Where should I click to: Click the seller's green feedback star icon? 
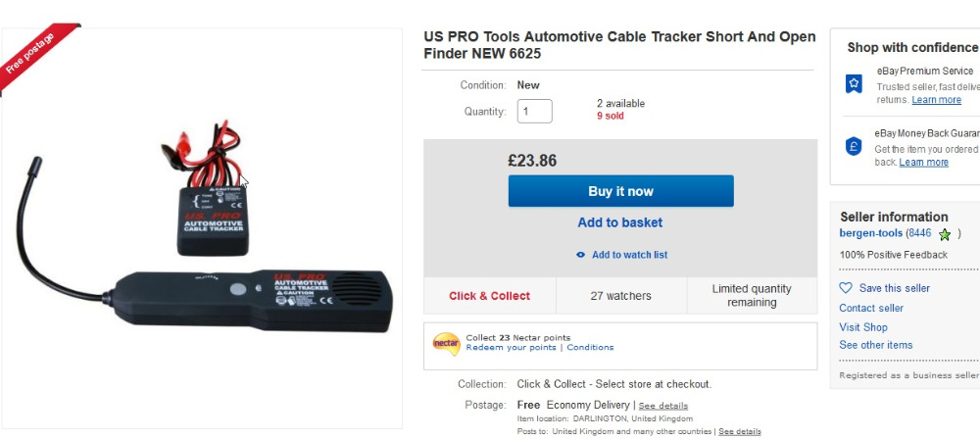945,234
